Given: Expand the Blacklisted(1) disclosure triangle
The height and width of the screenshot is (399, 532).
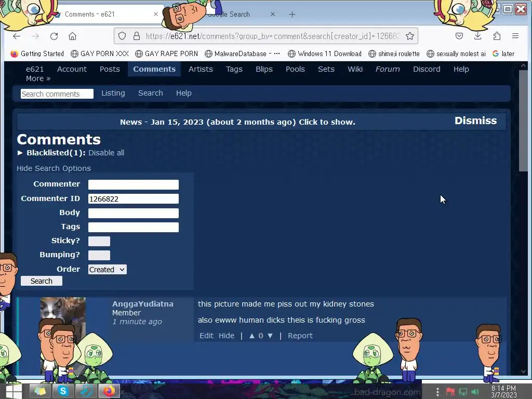Looking at the screenshot, I should tap(20, 153).
